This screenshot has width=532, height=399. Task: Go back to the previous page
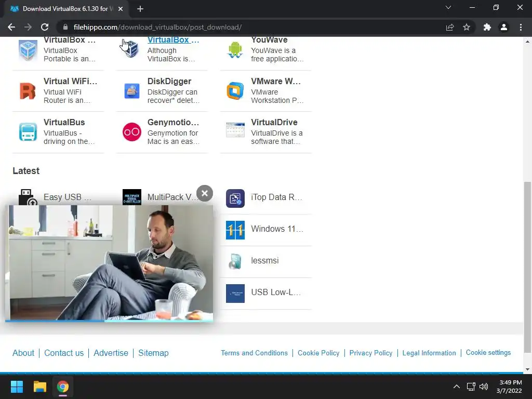[x=11, y=27]
